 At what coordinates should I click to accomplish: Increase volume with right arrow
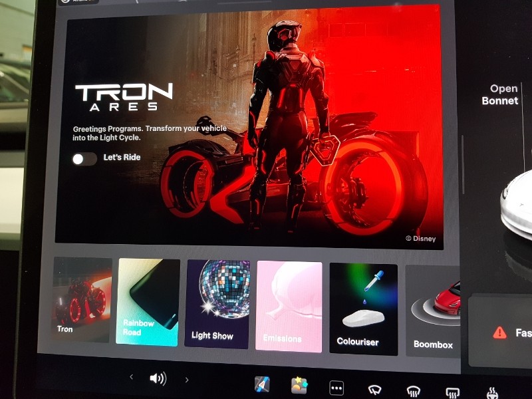(187, 380)
